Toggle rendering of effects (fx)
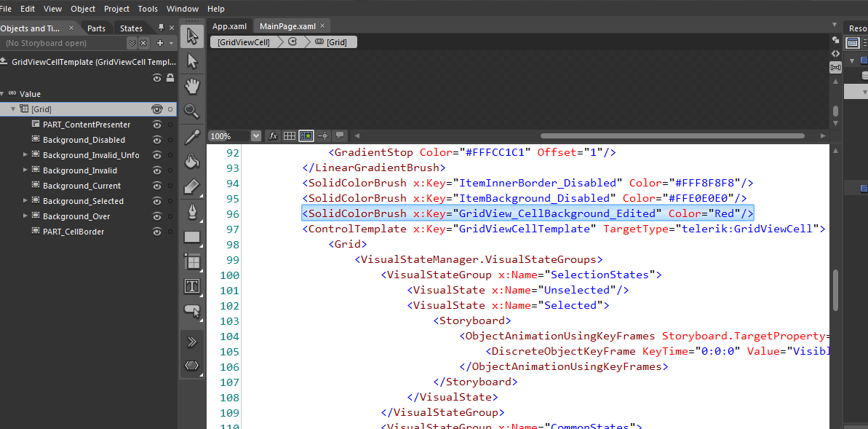 [273, 135]
